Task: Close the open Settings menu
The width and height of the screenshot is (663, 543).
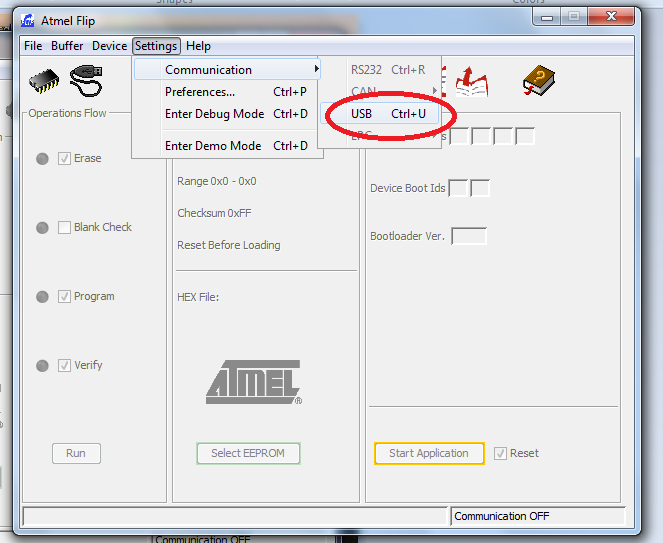Action: (x=156, y=46)
